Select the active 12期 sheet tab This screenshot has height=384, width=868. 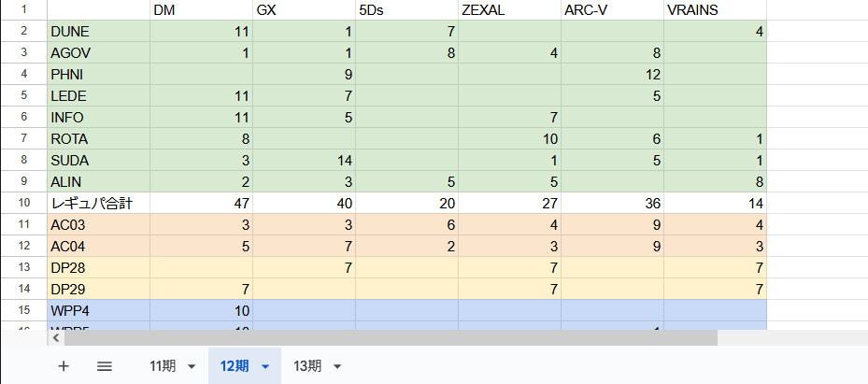(x=235, y=366)
